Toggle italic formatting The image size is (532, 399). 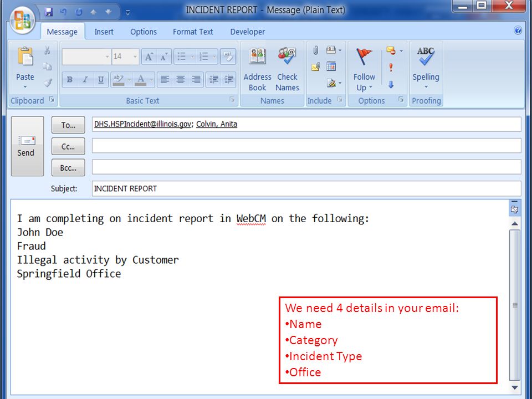85,80
